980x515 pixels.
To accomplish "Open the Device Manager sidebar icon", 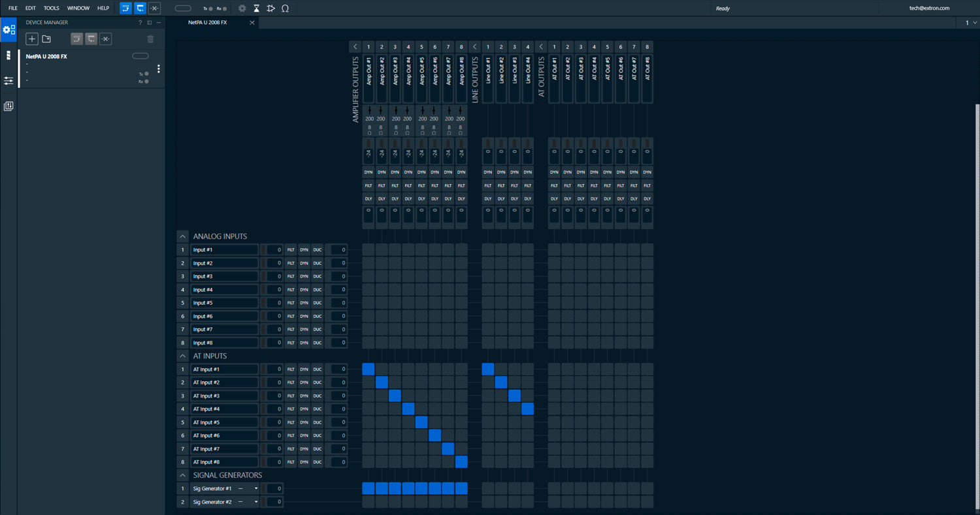I will pos(8,29).
